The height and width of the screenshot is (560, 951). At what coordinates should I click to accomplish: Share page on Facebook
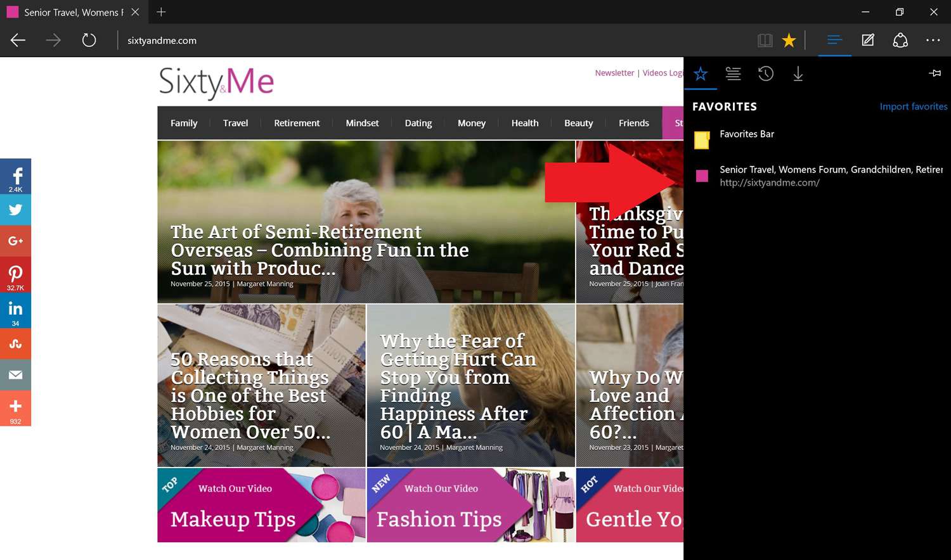pos(15,176)
